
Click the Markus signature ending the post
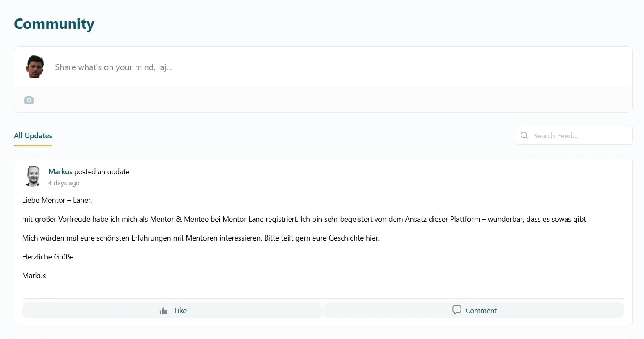[34, 276]
